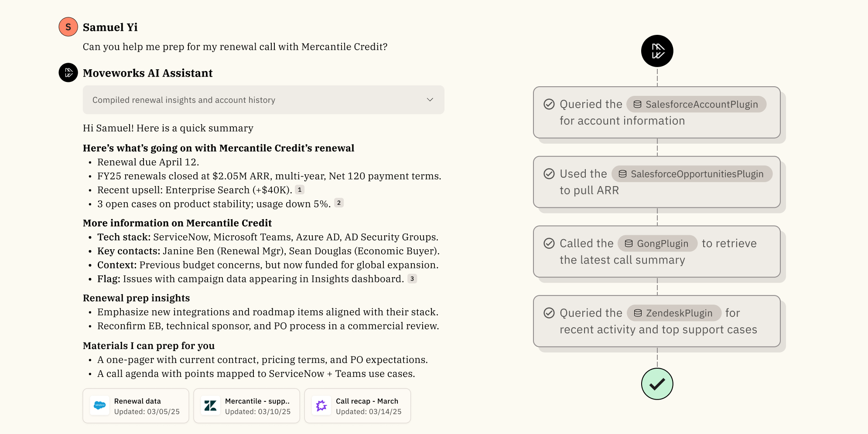
Task: Click Samuel Yi's orange avatar icon
Action: [68, 27]
